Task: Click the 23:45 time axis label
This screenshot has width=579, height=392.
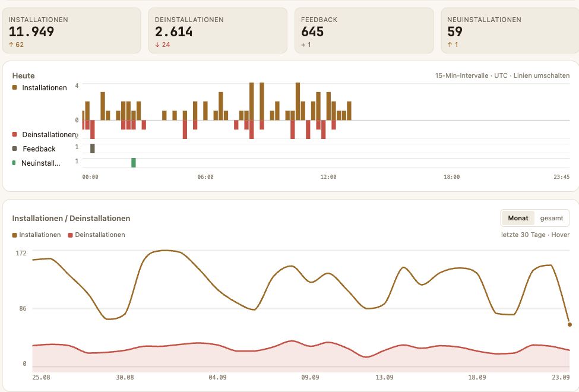Action: click(x=561, y=177)
